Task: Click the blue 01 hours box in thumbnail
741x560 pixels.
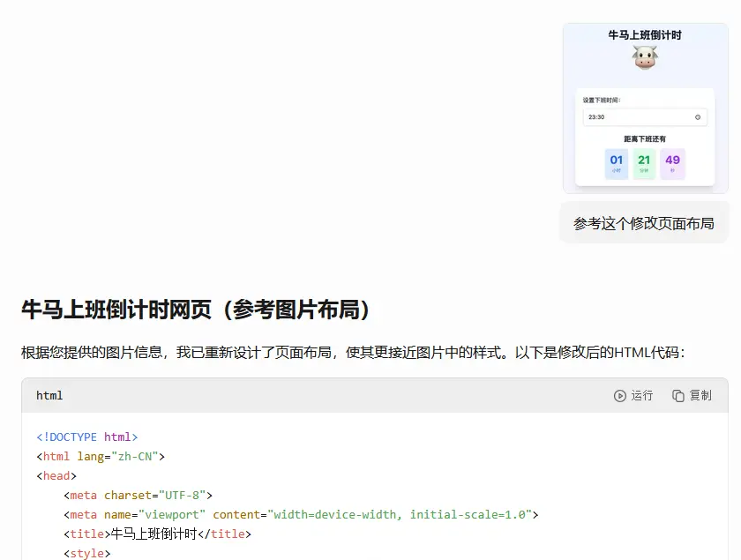Action: [x=617, y=164]
